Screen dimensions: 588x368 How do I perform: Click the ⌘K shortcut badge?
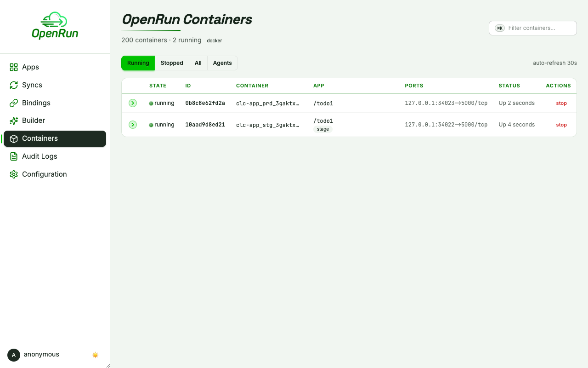click(x=500, y=28)
